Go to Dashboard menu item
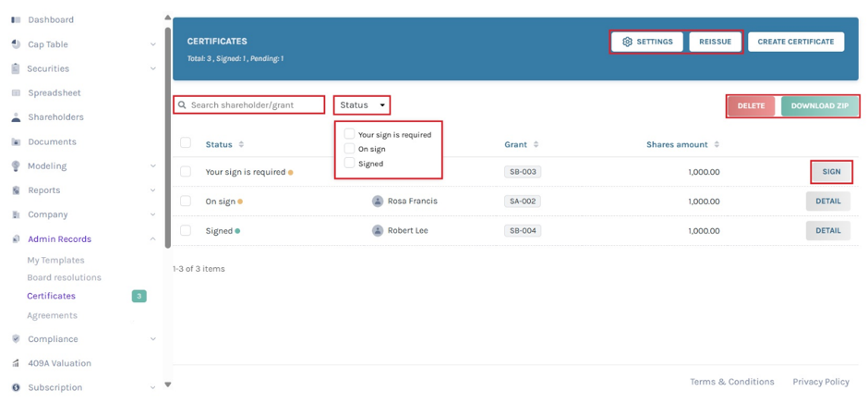This screenshot has height=403, width=868. coord(51,20)
